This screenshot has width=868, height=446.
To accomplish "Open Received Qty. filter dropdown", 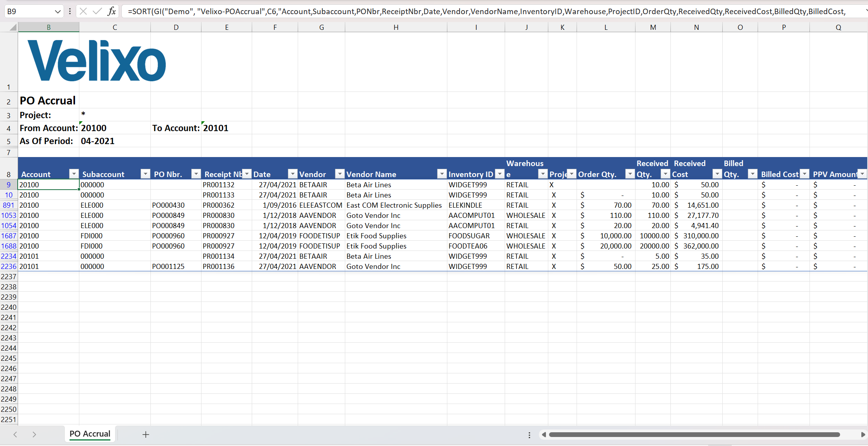I will click(665, 174).
